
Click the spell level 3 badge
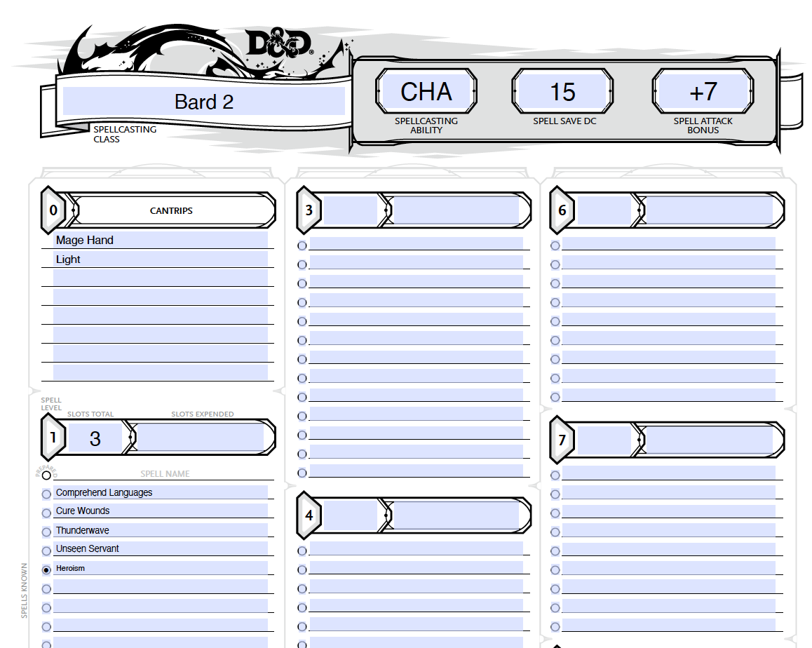pos(309,210)
